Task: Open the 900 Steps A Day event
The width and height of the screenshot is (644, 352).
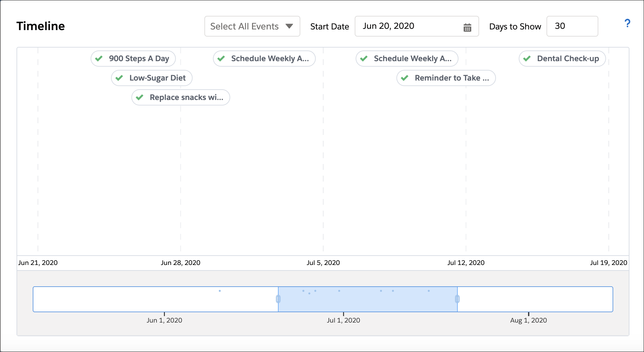Action: point(133,59)
